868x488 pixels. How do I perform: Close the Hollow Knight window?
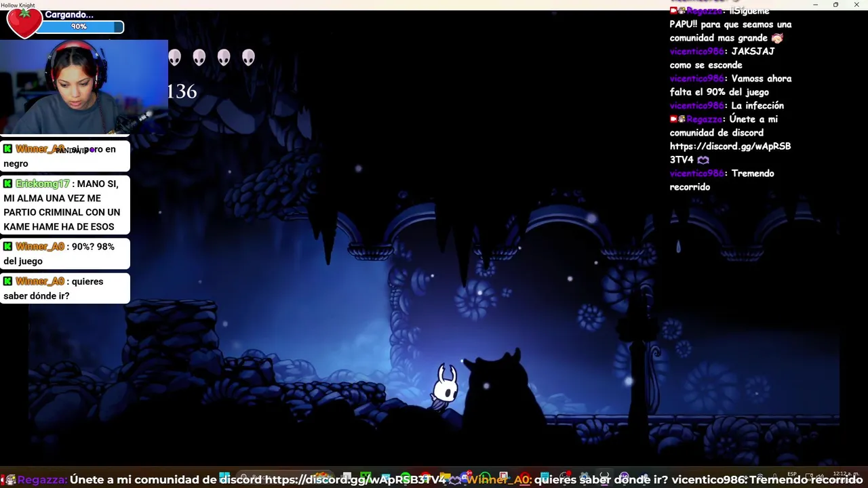(x=856, y=5)
